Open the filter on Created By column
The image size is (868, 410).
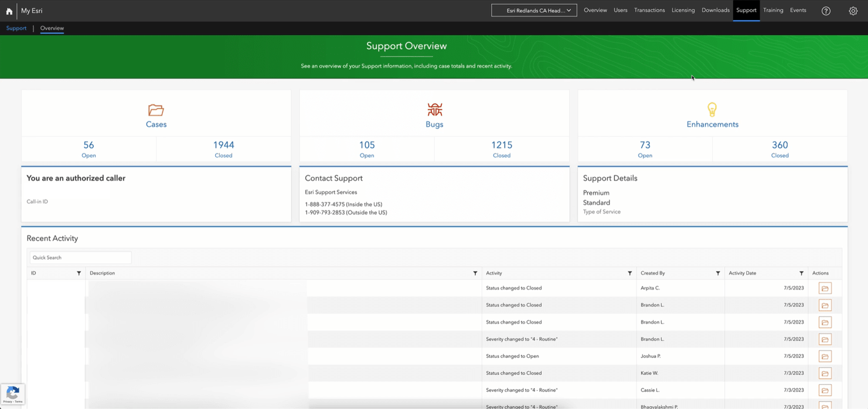pyautogui.click(x=718, y=273)
